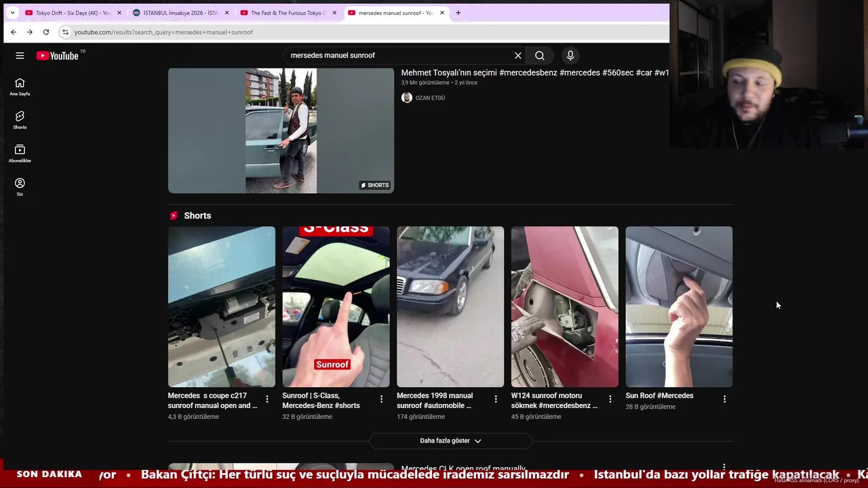Open options menu for Mercedes CLK video

pos(724,467)
